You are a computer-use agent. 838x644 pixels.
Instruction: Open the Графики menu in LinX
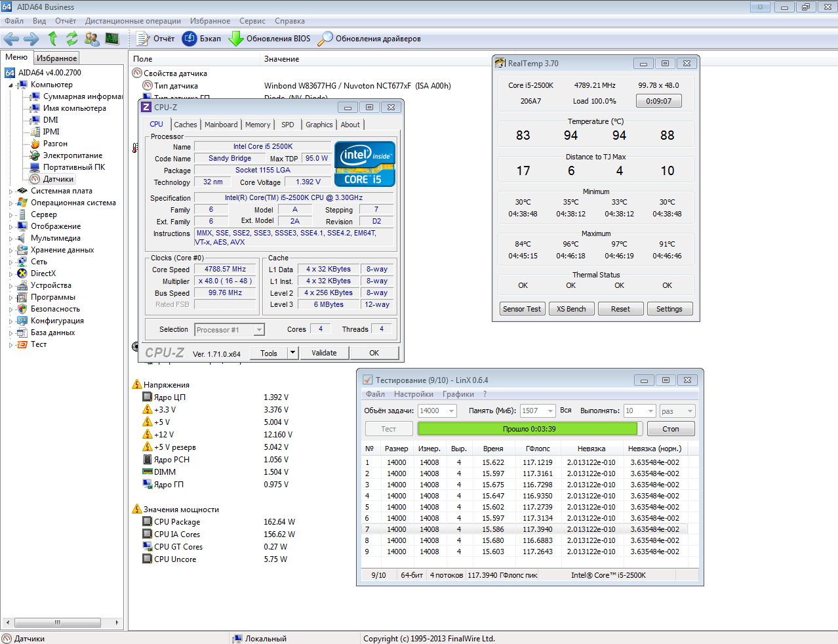pyautogui.click(x=458, y=394)
